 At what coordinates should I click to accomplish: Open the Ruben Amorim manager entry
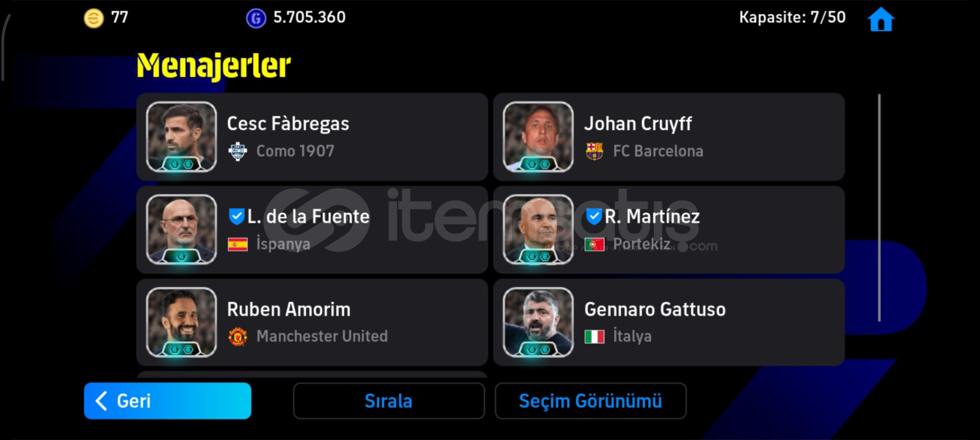pyautogui.click(x=312, y=322)
